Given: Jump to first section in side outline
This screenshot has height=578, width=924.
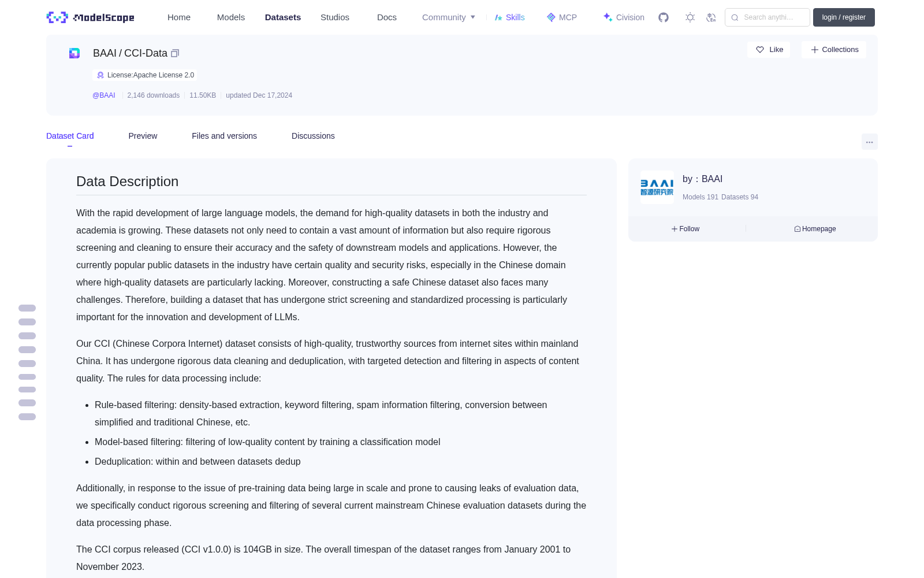Looking at the screenshot, I should click(x=27, y=308).
